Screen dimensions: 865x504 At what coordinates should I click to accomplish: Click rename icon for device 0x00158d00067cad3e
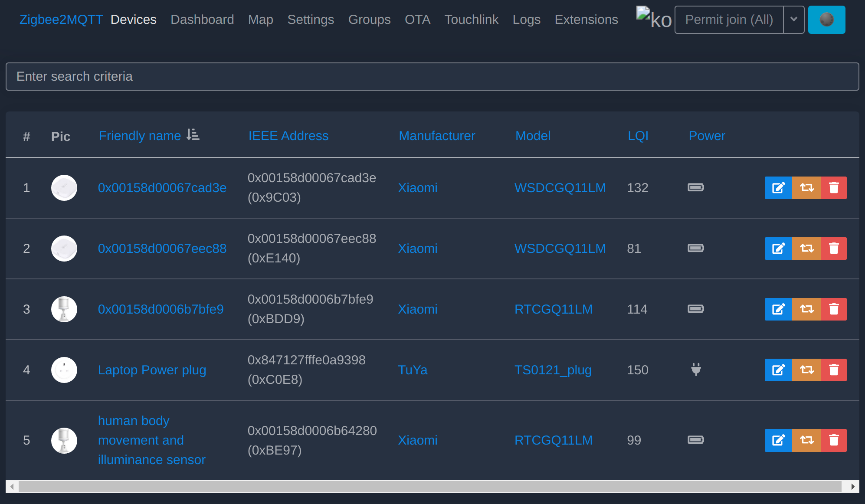[x=778, y=188]
